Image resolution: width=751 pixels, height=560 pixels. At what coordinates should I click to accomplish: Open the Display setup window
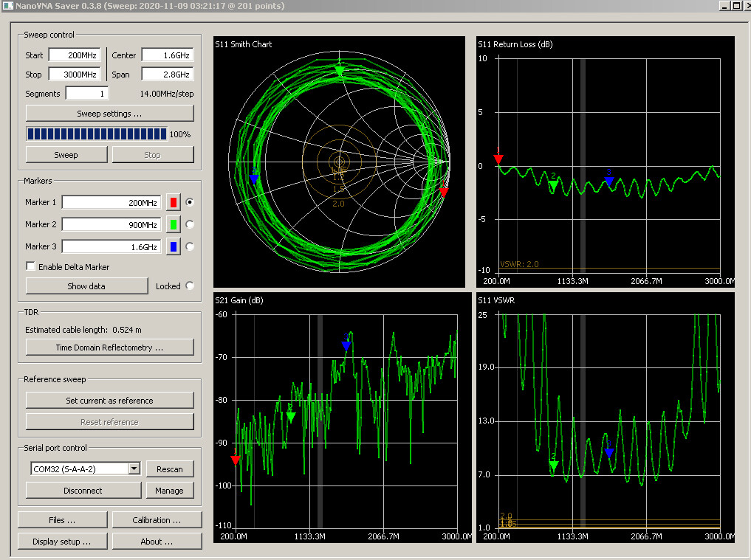62,542
